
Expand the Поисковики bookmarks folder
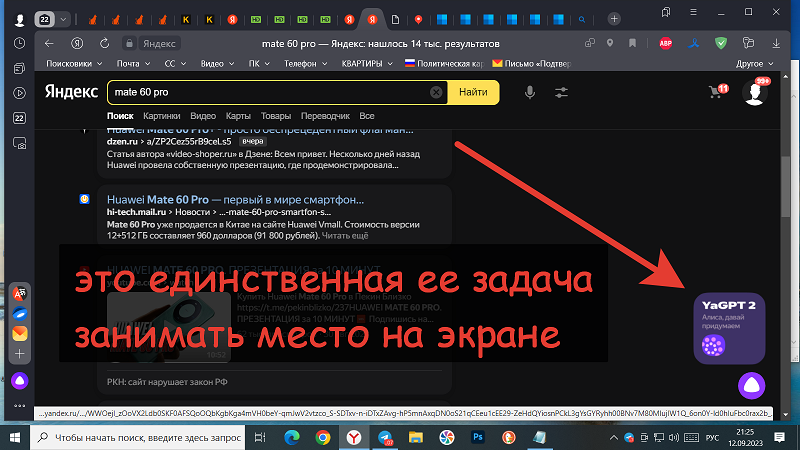[x=74, y=64]
